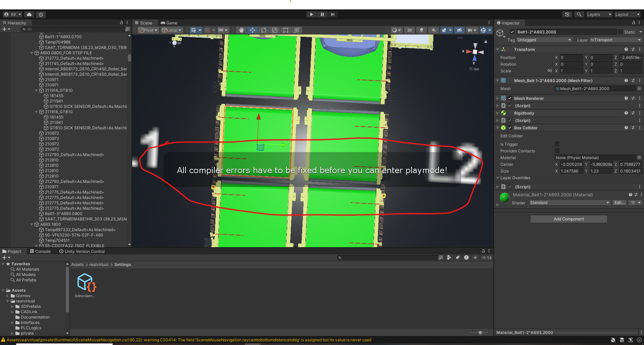Image resolution: width=644 pixels, height=345 pixels.
Task: Enable the Is Trigger checkbox
Action: coord(557,144)
